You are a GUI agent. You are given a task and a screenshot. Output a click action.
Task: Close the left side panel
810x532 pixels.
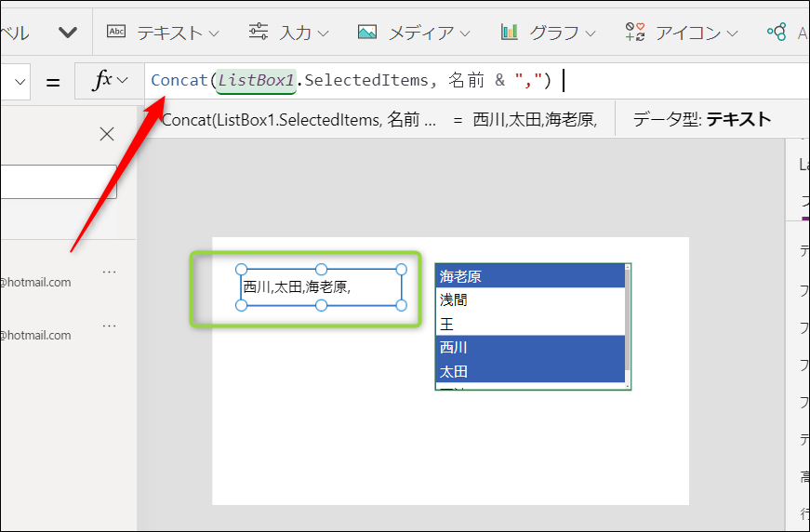(107, 134)
